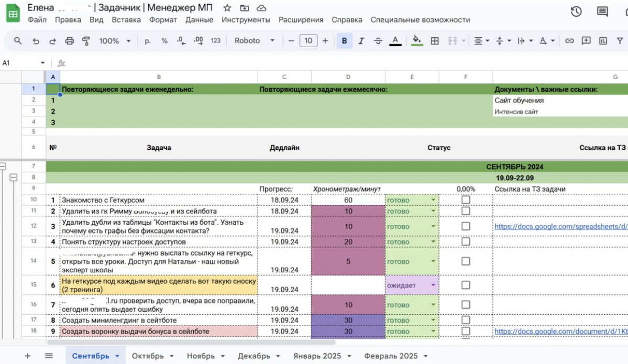Star this document in title bar

point(227,8)
